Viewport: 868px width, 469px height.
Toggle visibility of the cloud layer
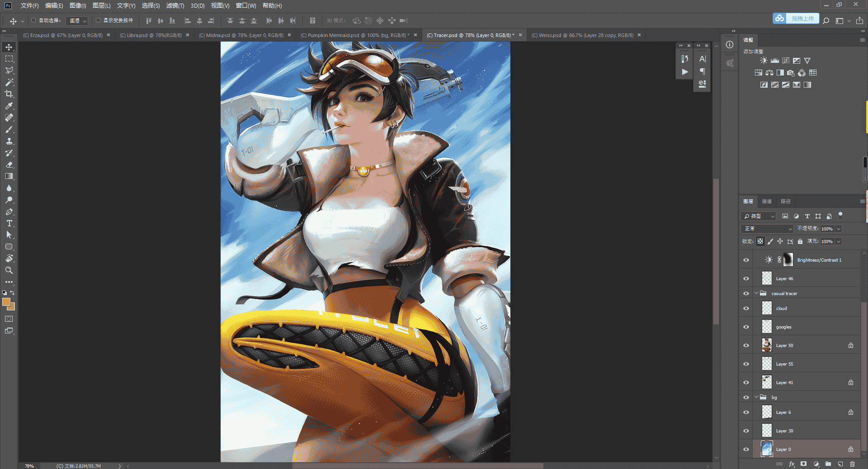(746, 308)
